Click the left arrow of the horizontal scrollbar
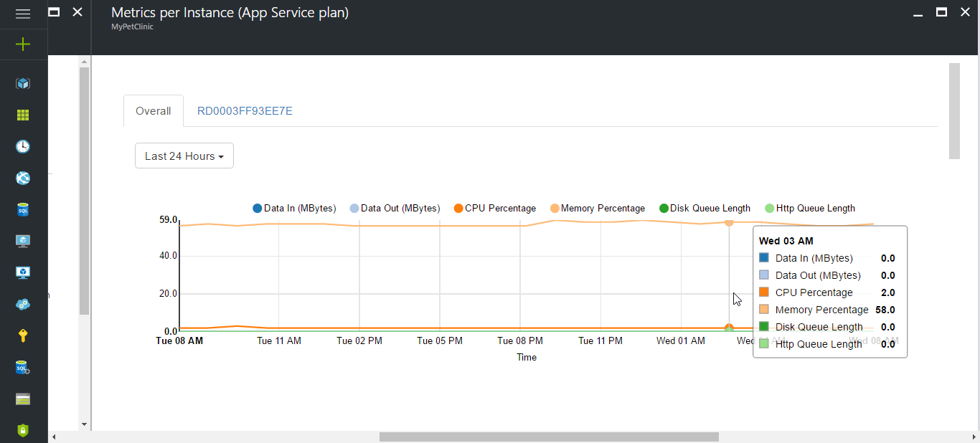The height and width of the screenshot is (443, 980). point(53,437)
